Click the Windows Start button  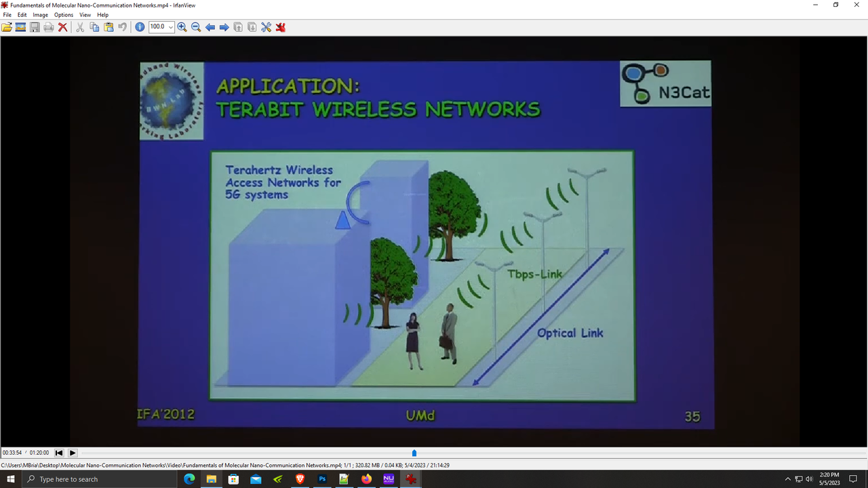(x=11, y=479)
